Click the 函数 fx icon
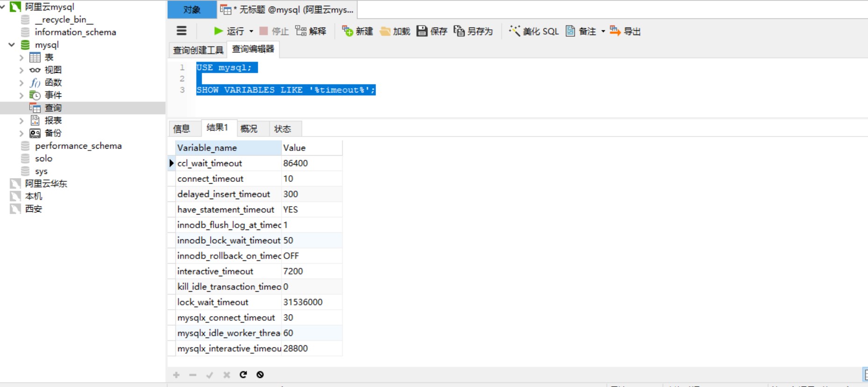868x387 pixels. (x=35, y=83)
